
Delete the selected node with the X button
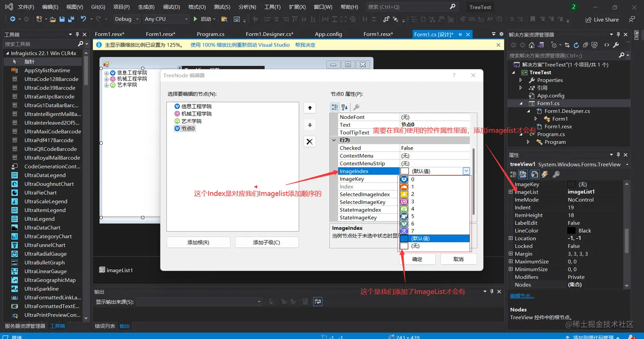coord(310,142)
